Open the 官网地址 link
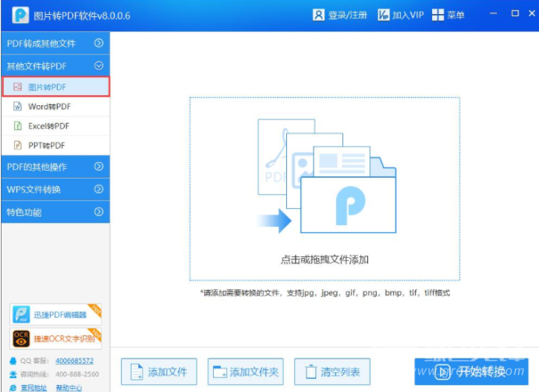The width and height of the screenshot is (539, 392). [x=34, y=388]
